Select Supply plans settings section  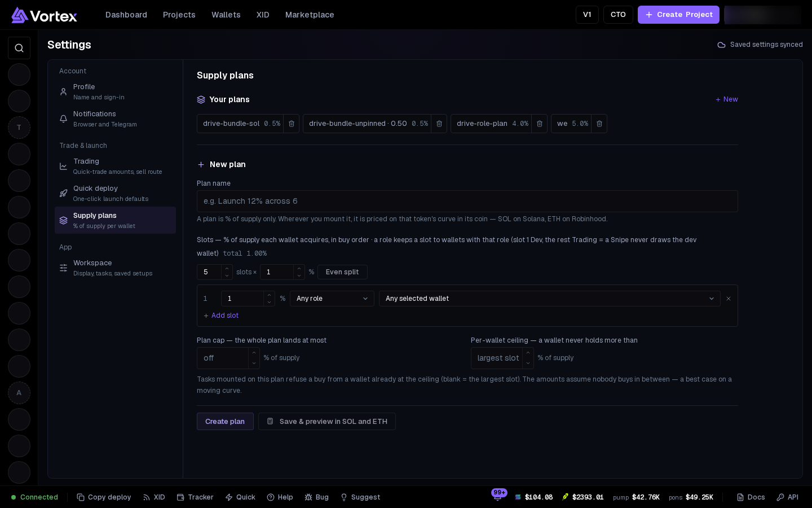click(115, 220)
